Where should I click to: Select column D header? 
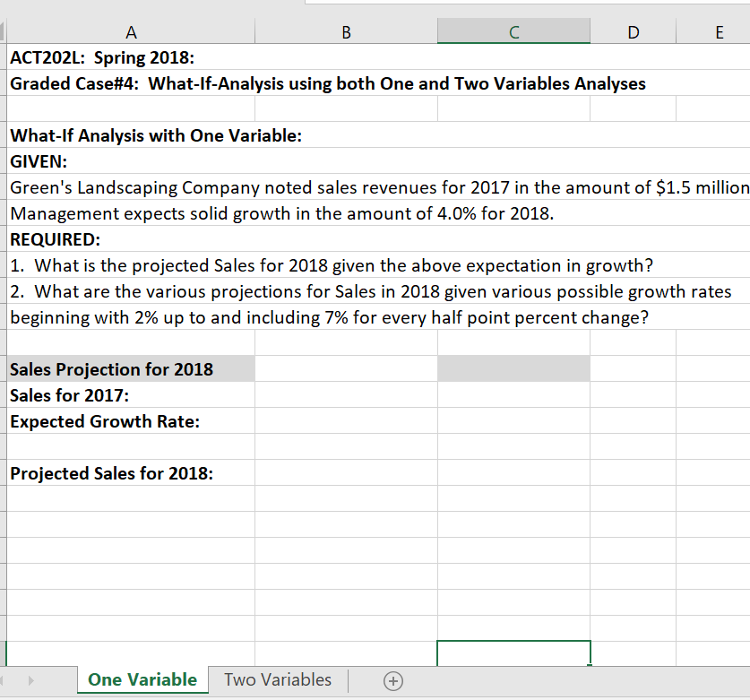click(634, 32)
